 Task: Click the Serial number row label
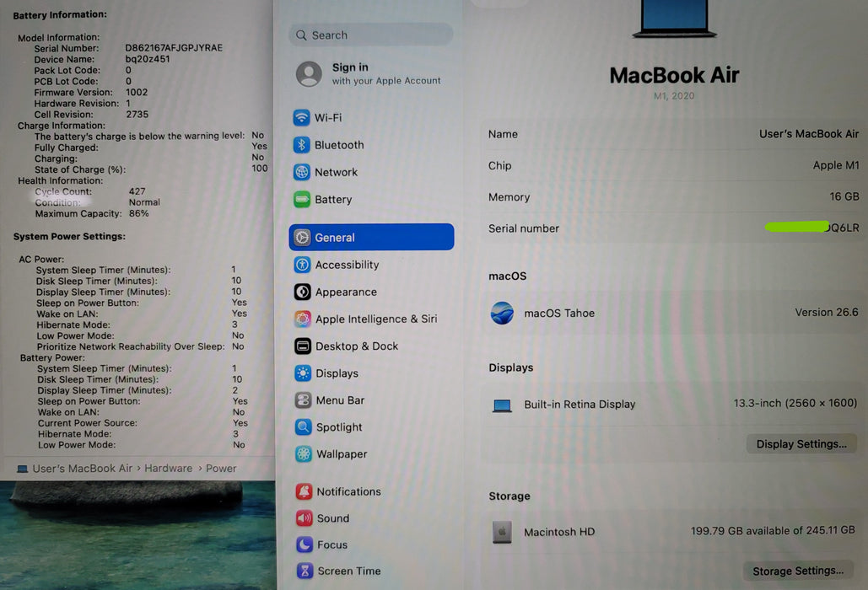click(x=523, y=228)
